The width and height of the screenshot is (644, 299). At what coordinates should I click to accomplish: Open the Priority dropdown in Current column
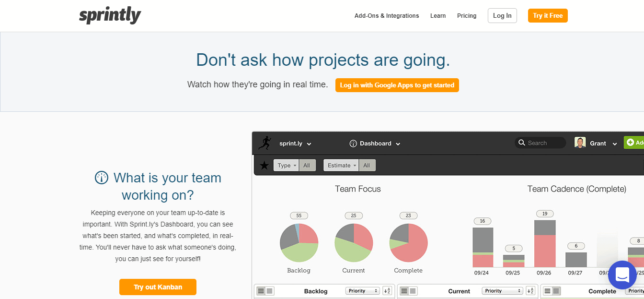(x=503, y=291)
